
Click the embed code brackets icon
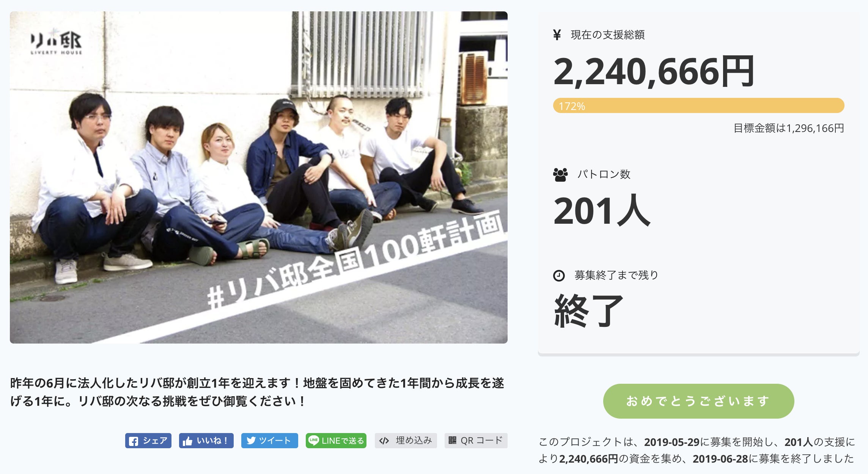pyautogui.click(x=384, y=441)
